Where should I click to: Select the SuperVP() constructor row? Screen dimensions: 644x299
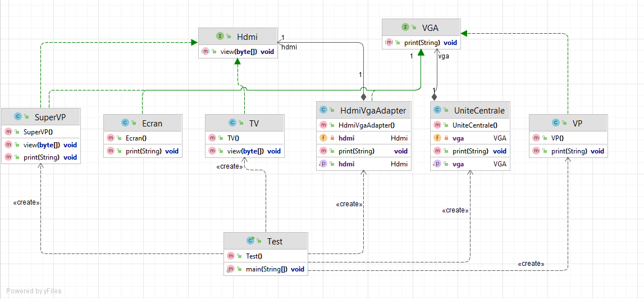point(40,132)
